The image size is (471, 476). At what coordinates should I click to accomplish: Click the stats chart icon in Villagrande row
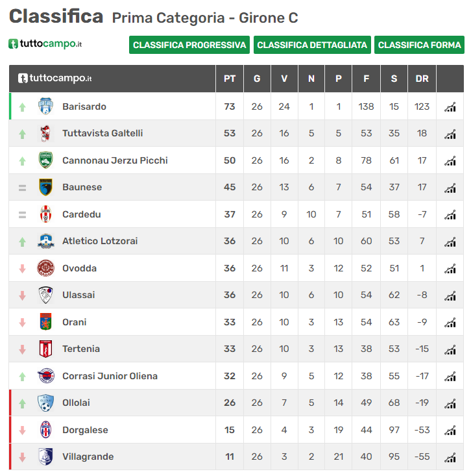(450, 457)
